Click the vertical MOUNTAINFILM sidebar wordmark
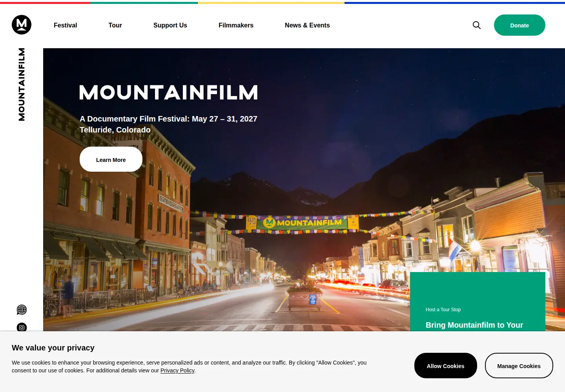 [22, 84]
